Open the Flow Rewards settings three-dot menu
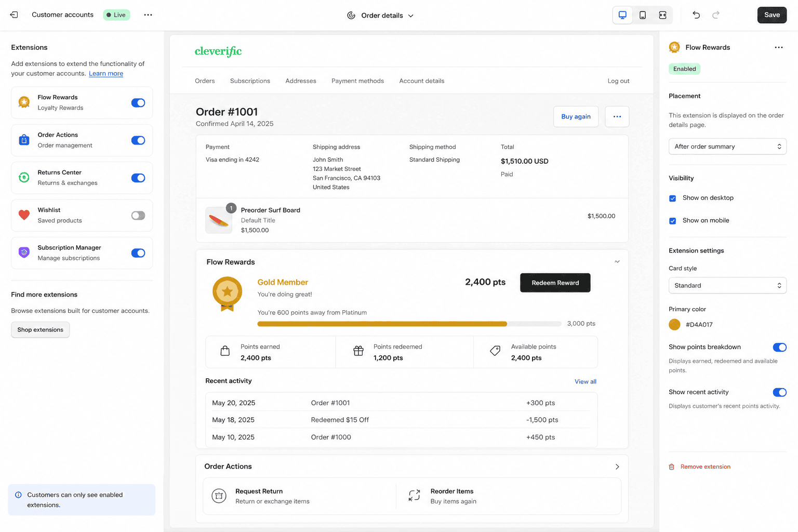This screenshot has width=798, height=532. coord(779,47)
